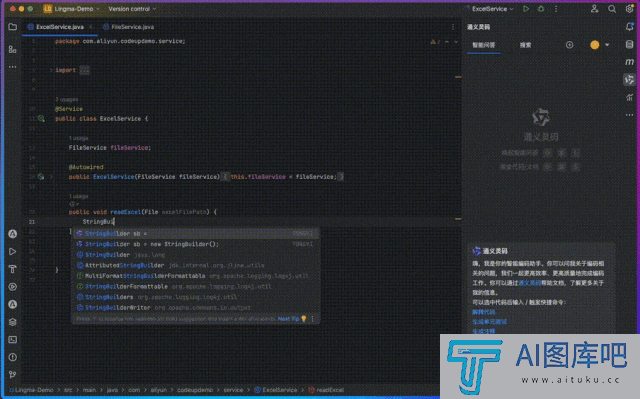The width and height of the screenshot is (640, 399).
Task: Select the 搜索 tab in Lingma panel
Action: pos(525,45)
